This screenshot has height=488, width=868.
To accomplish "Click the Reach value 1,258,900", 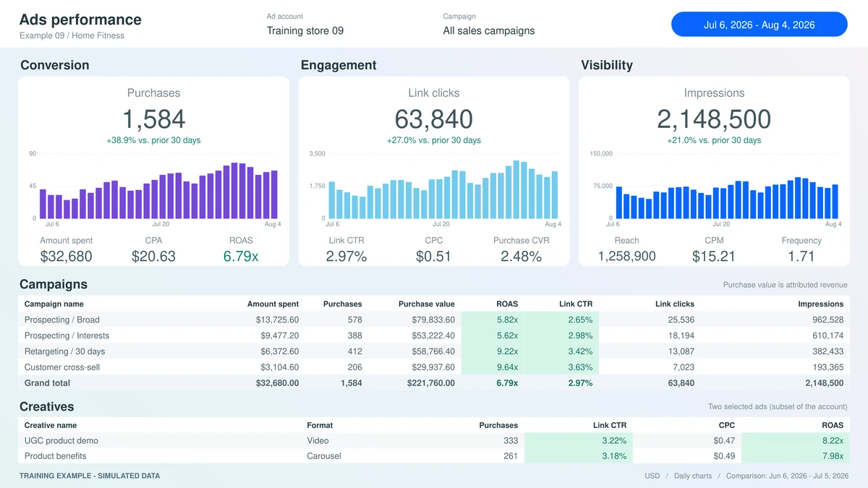I will coord(627,256).
